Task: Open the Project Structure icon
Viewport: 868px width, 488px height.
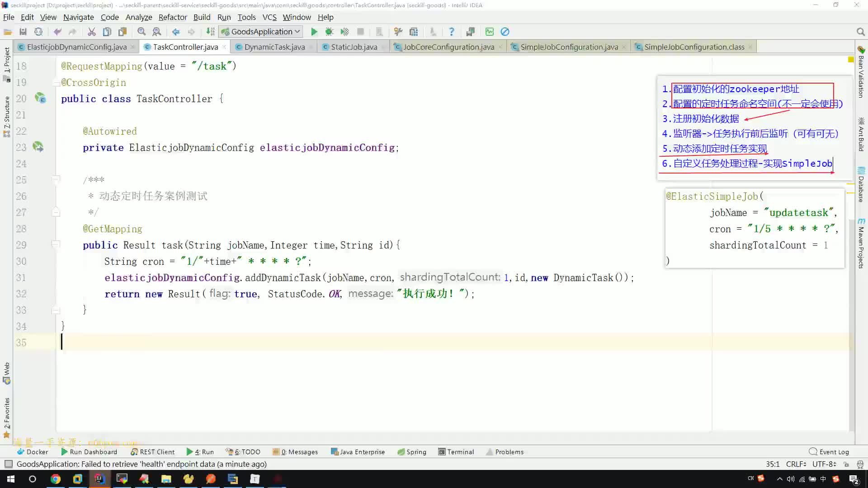Action: [414, 32]
